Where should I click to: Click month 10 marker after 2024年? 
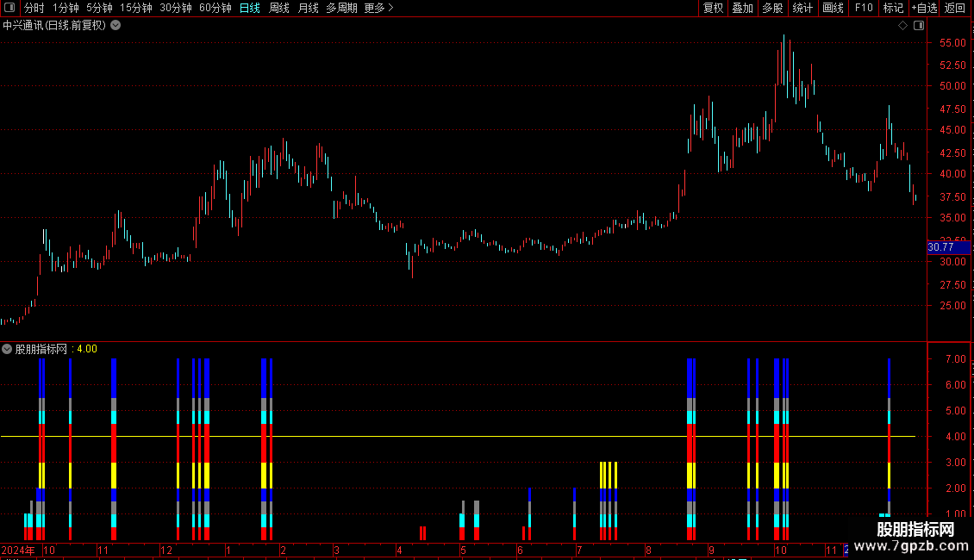[x=49, y=550]
